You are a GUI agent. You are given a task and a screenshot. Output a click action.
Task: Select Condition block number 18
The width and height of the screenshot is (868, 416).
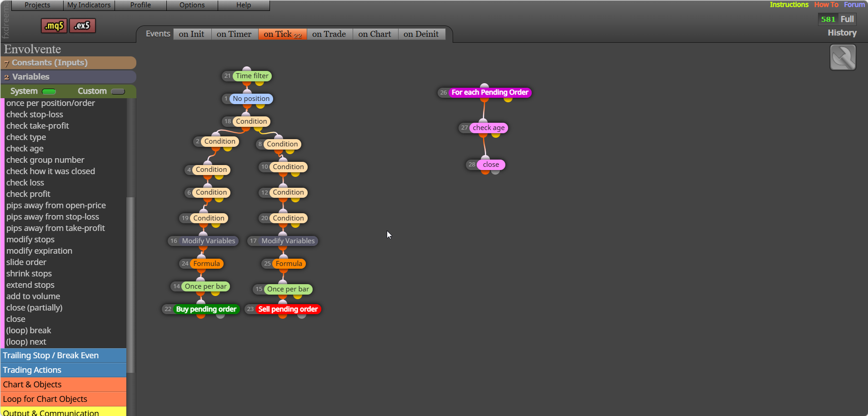[x=251, y=121]
